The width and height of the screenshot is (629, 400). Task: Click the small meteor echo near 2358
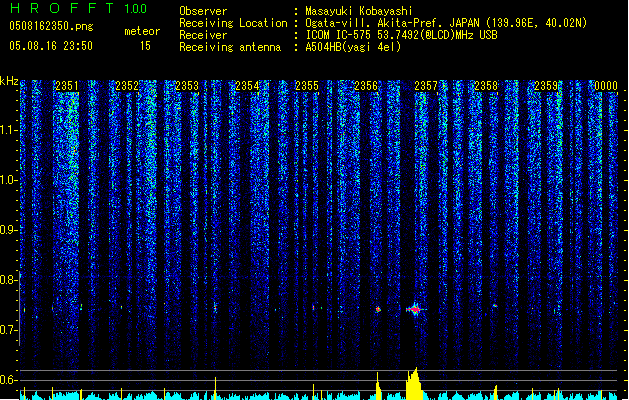point(495,306)
